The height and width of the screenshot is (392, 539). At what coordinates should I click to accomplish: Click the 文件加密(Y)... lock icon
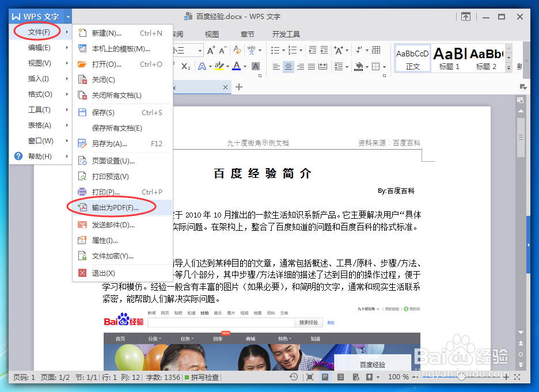82,256
